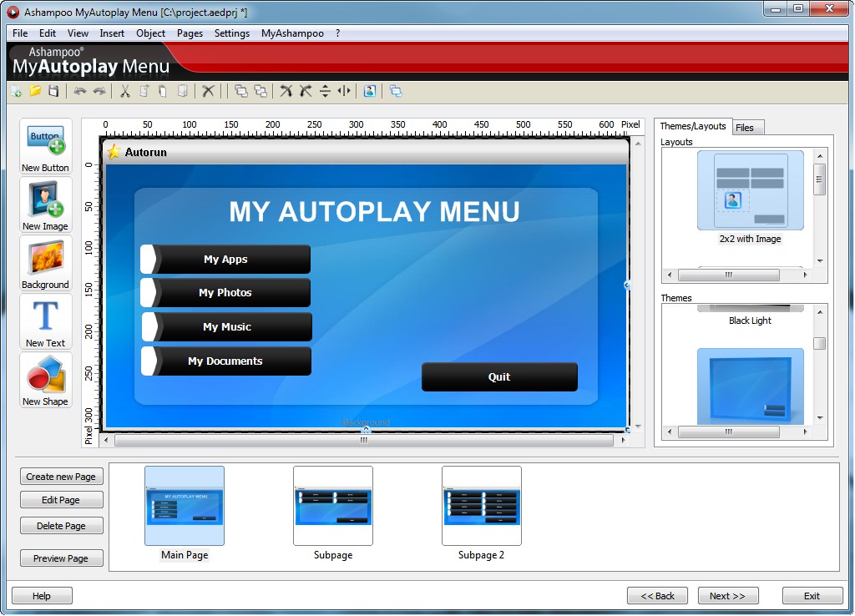Click the scissors cut icon
This screenshot has width=855, height=616.
click(x=125, y=91)
